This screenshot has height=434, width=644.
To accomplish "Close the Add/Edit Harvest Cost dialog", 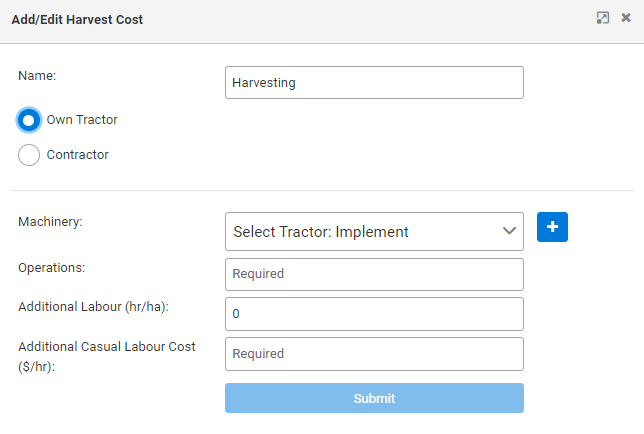I will tap(626, 18).
